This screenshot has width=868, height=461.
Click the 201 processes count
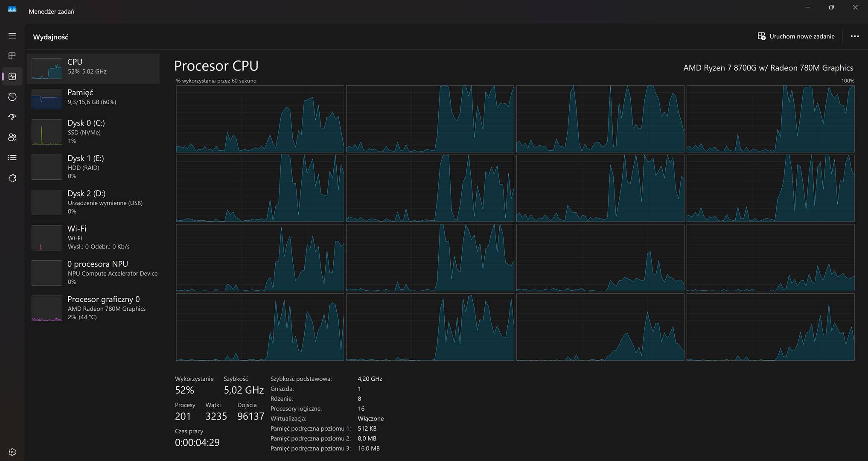tap(183, 416)
